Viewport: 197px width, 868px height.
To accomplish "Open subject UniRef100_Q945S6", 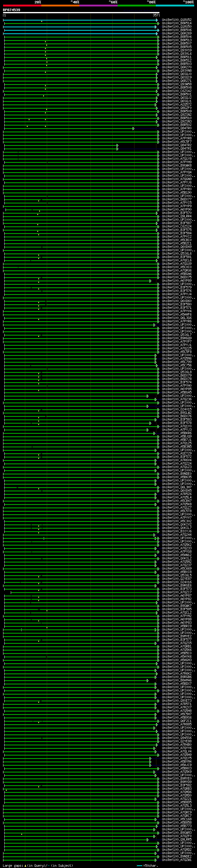I will click(177, 738).
